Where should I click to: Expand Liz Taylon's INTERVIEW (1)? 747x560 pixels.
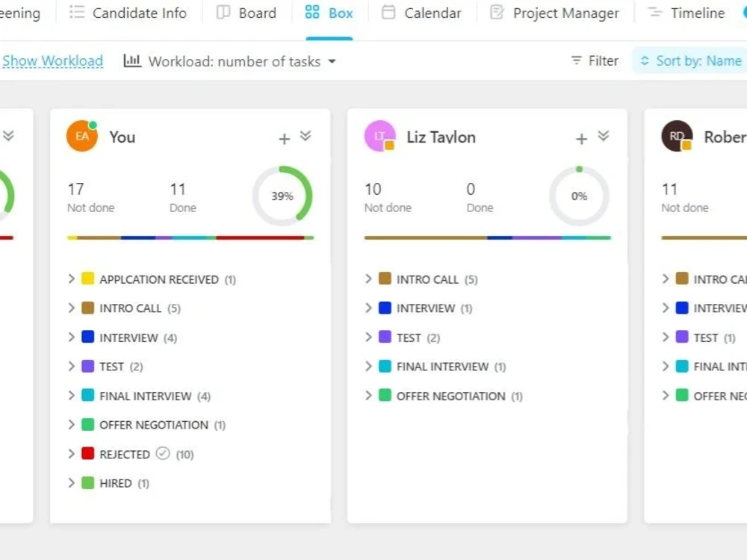368,308
